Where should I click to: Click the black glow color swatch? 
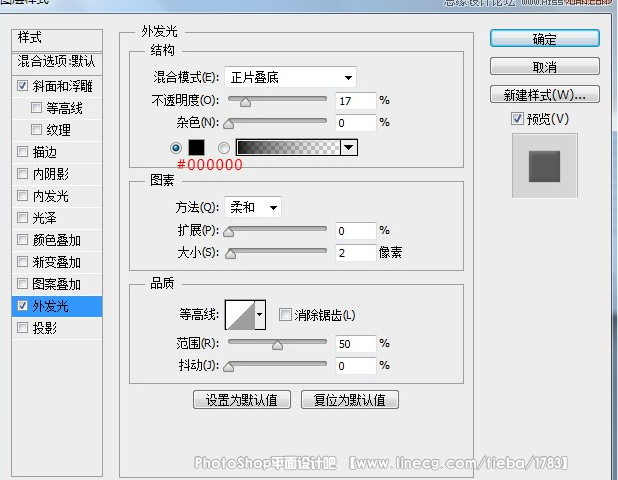pos(196,147)
